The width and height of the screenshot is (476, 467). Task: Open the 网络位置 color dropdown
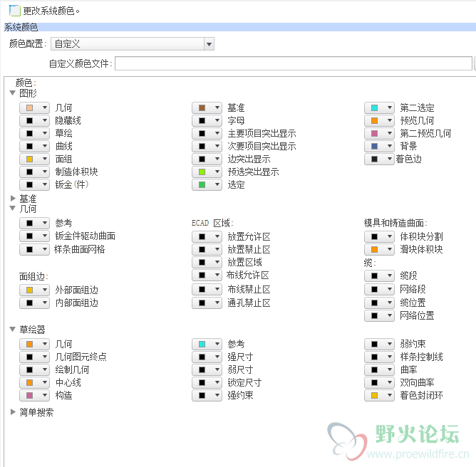(380, 315)
